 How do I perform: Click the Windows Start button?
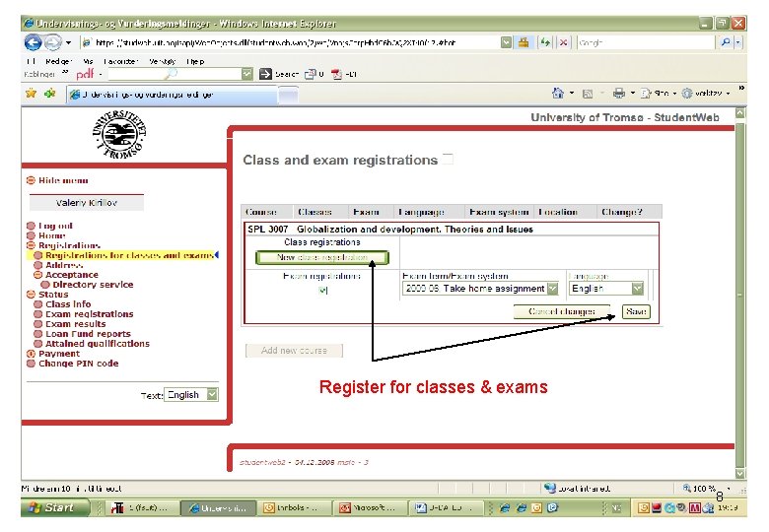[x=55, y=508]
